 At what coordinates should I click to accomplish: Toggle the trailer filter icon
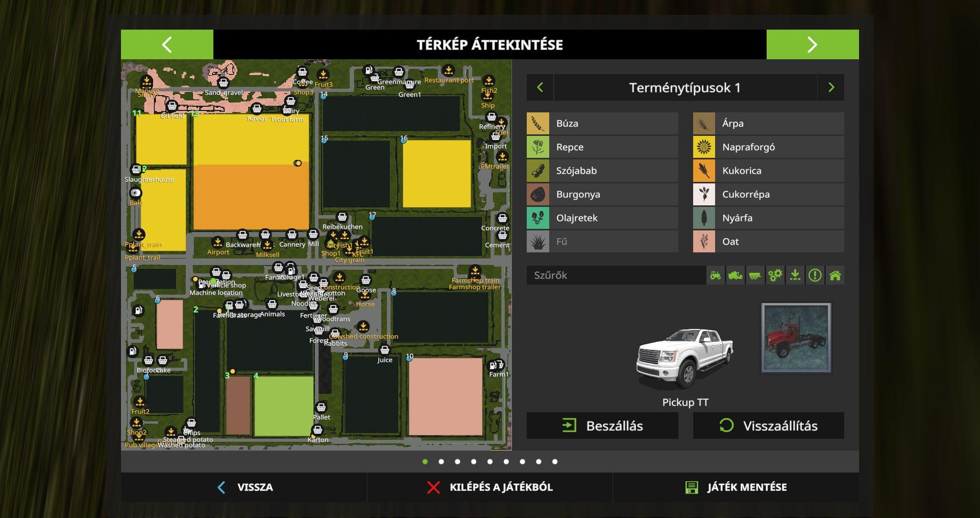point(755,275)
